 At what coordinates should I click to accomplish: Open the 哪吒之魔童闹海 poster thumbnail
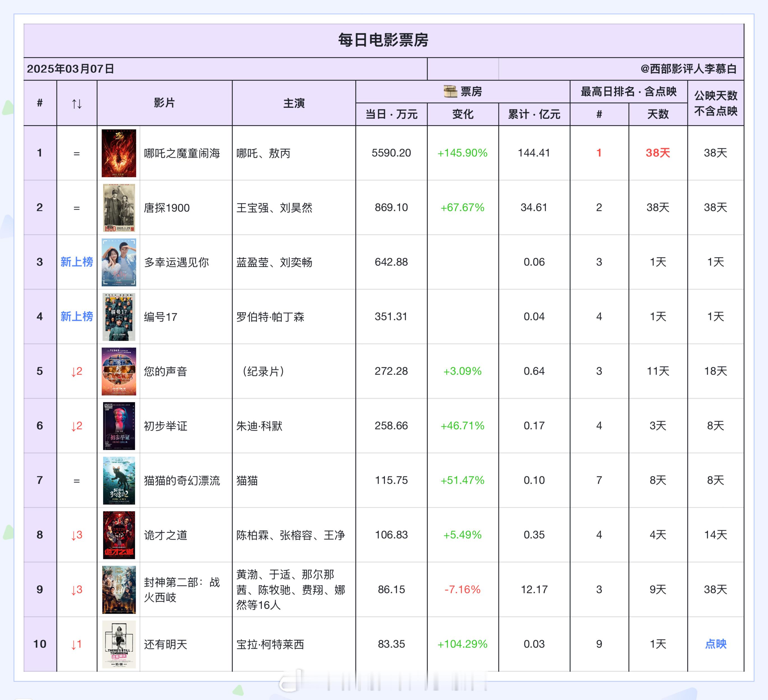pos(119,153)
